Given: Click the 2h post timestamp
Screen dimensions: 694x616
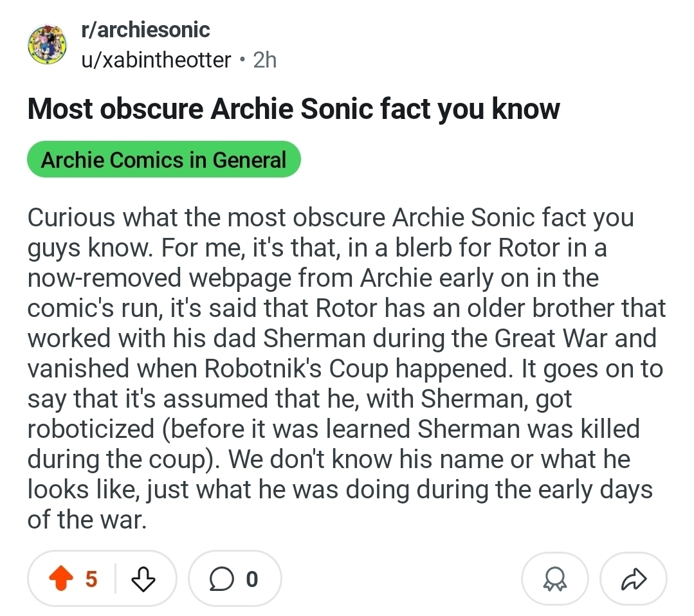Looking at the screenshot, I should click(264, 60).
